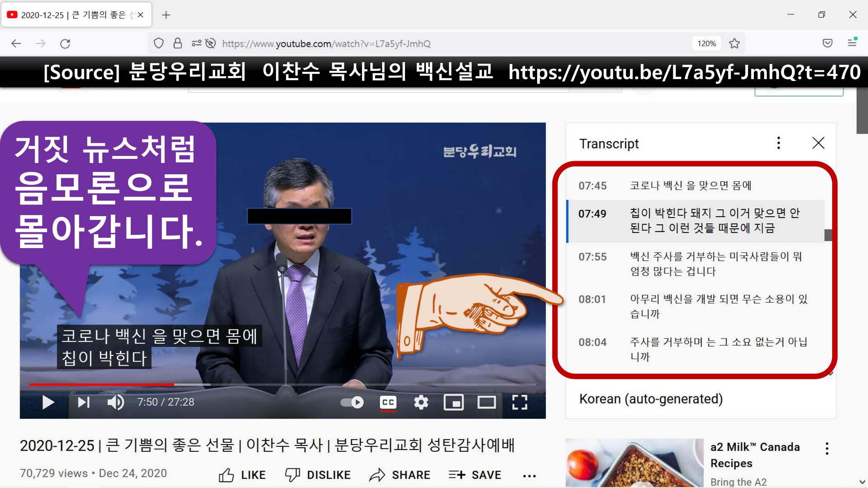Image resolution: width=868 pixels, height=488 pixels.
Task: Switch to miniplayer mode
Action: (x=454, y=402)
